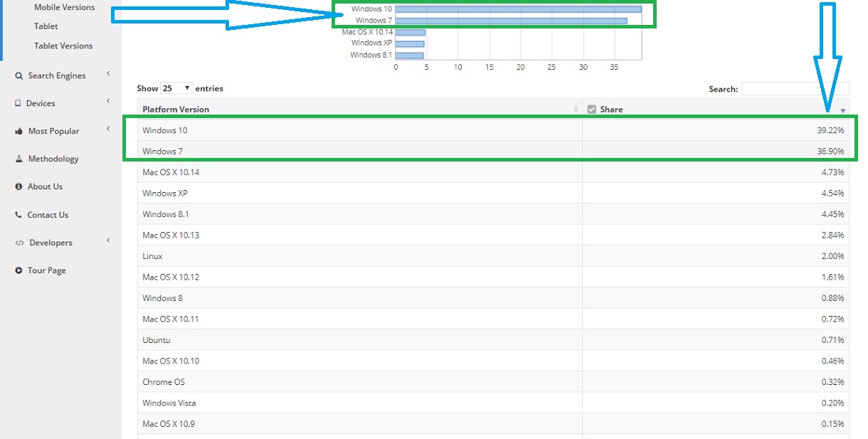Toggle the Share column checkbox
The height and width of the screenshot is (439, 868).
coord(591,110)
